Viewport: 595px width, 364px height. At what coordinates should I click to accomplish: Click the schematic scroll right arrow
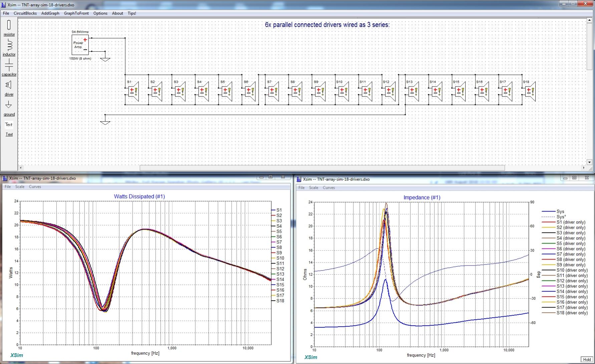(584, 168)
